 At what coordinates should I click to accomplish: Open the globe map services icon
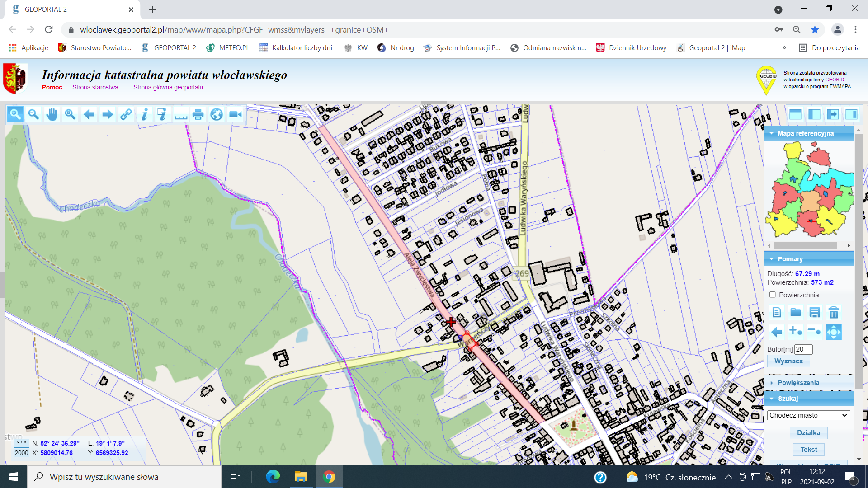[x=217, y=115]
